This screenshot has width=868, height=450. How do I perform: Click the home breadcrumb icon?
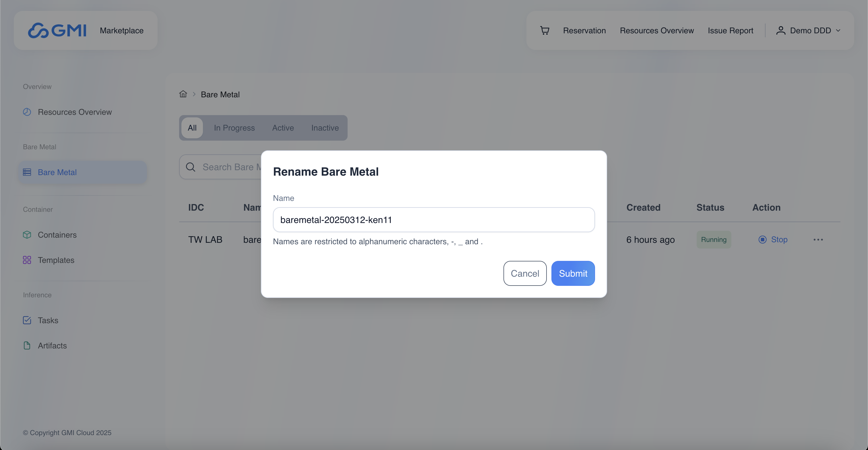click(x=183, y=94)
